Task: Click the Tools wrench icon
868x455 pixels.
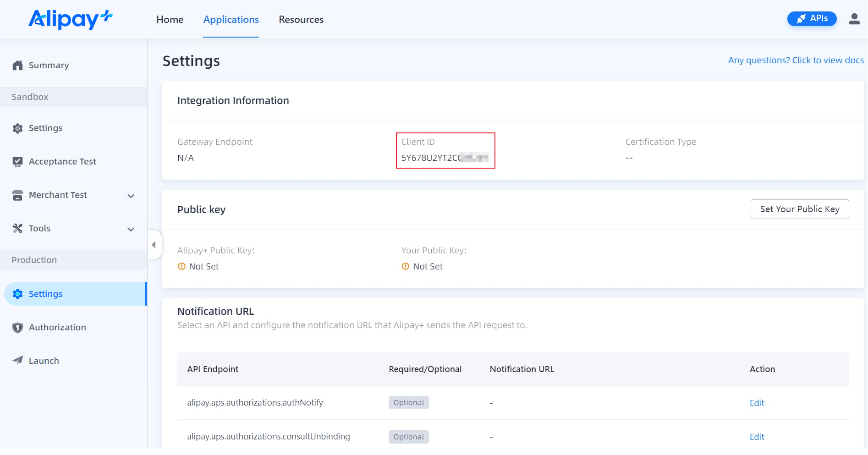Action: pos(17,228)
